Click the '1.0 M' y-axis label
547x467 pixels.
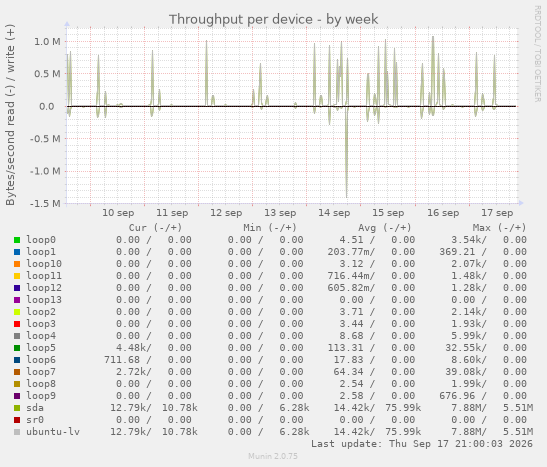click(47, 42)
